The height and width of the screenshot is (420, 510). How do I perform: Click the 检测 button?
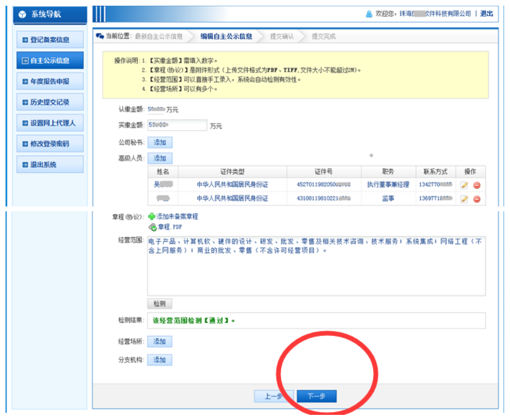(x=160, y=304)
